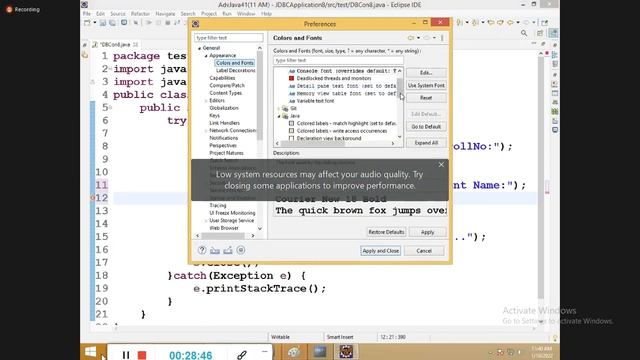Screen dimensions: 640x360
Task: Select Web Browser in preferences tree
Action: point(224,228)
